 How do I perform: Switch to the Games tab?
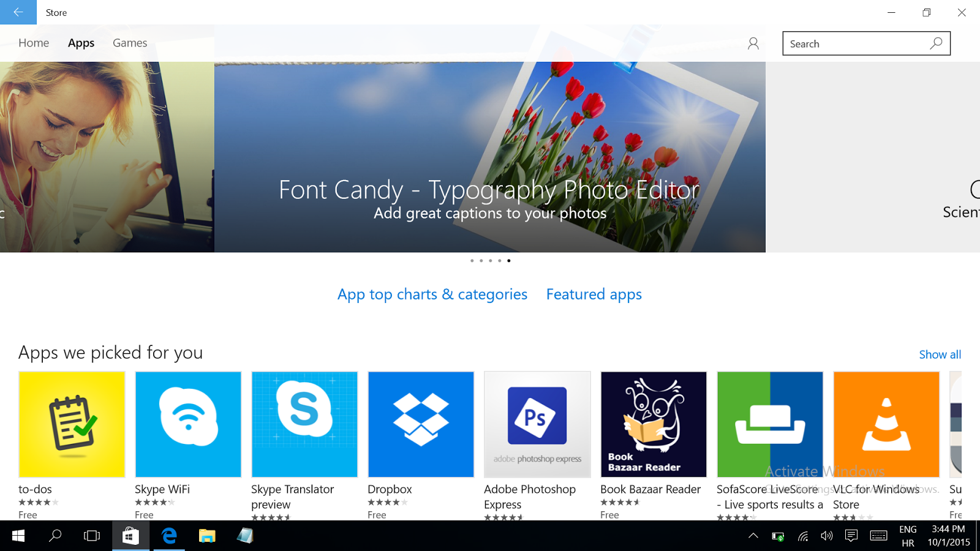(x=130, y=43)
